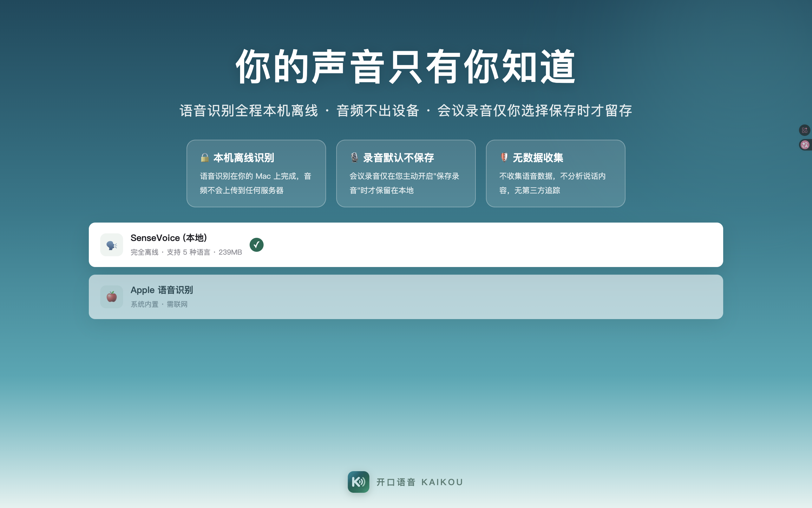Click the SenseVoice speaking-head icon

[112, 245]
